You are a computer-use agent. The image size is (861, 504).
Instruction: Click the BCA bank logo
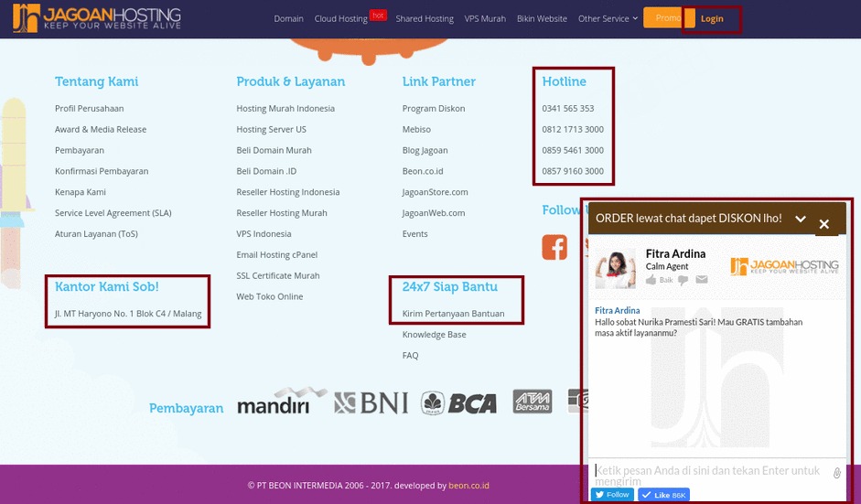click(x=459, y=403)
